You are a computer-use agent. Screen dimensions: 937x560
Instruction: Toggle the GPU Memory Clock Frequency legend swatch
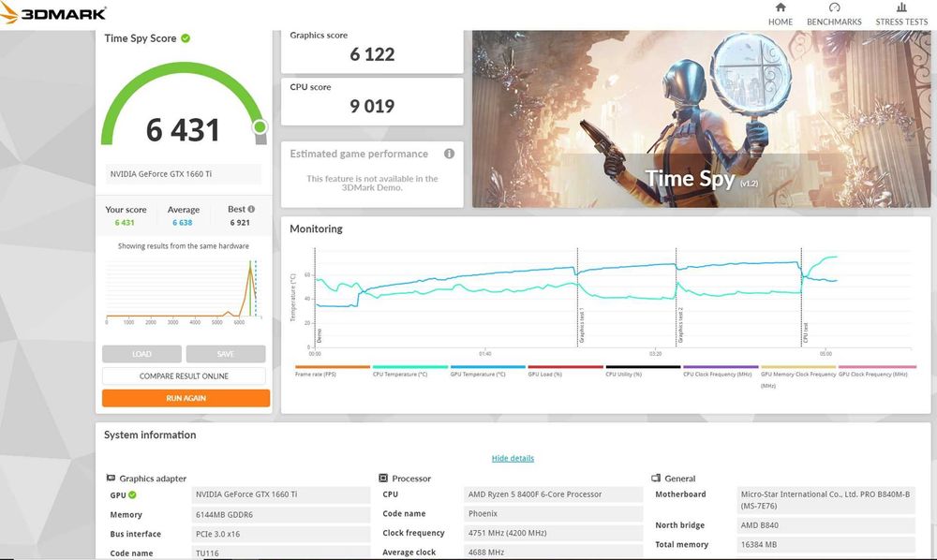[798, 367]
